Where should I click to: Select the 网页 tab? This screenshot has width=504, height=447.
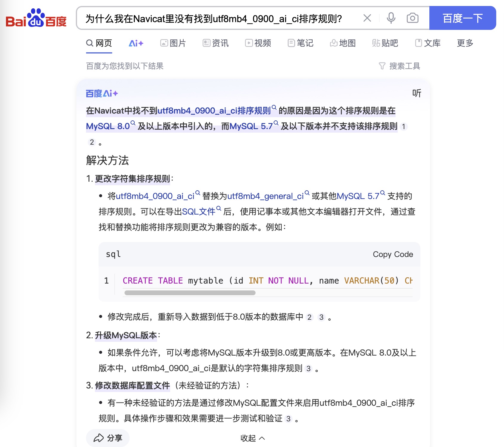(x=99, y=43)
